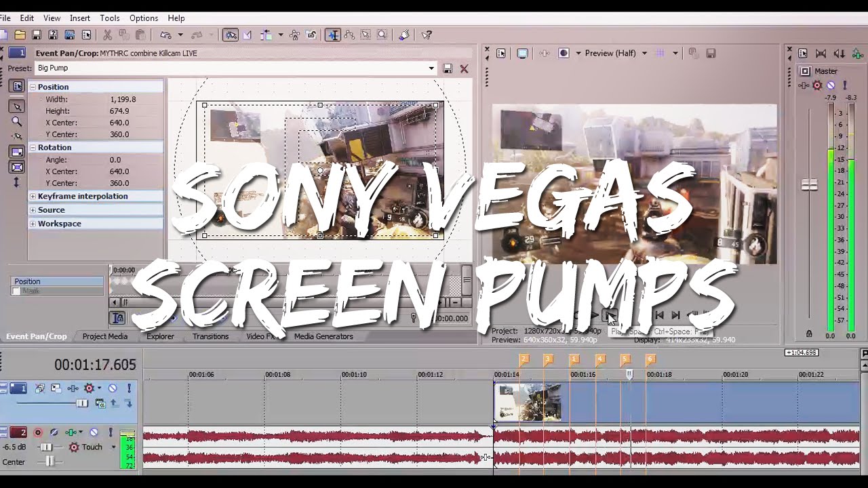The image size is (868, 488).
Task: Switch to Explorer tab
Action: (x=160, y=336)
